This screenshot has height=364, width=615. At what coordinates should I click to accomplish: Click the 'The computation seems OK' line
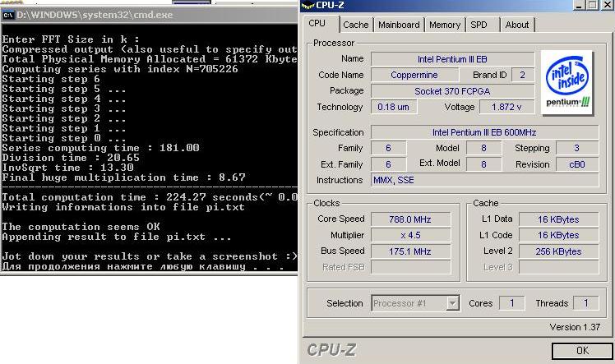click(81, 227)
